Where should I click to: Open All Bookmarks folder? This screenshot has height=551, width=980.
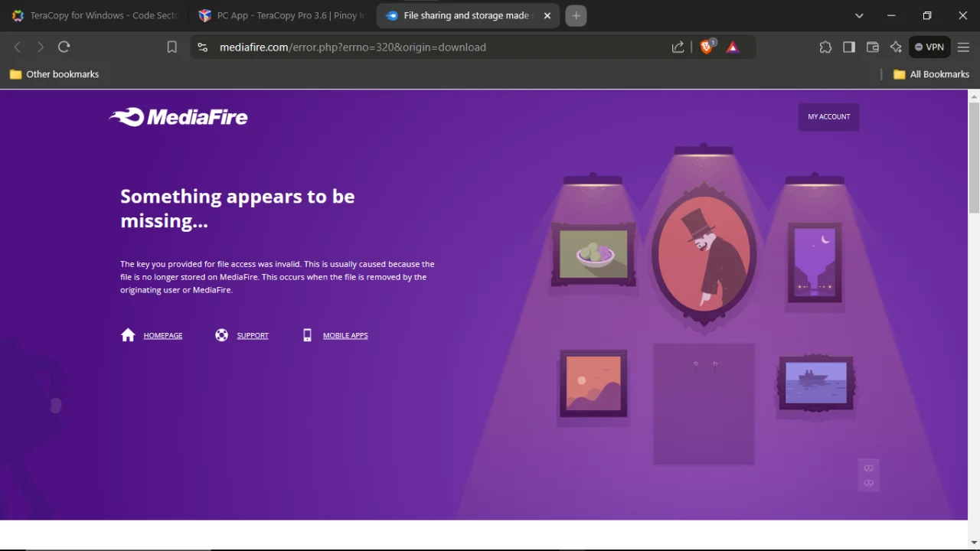[932, 74]
